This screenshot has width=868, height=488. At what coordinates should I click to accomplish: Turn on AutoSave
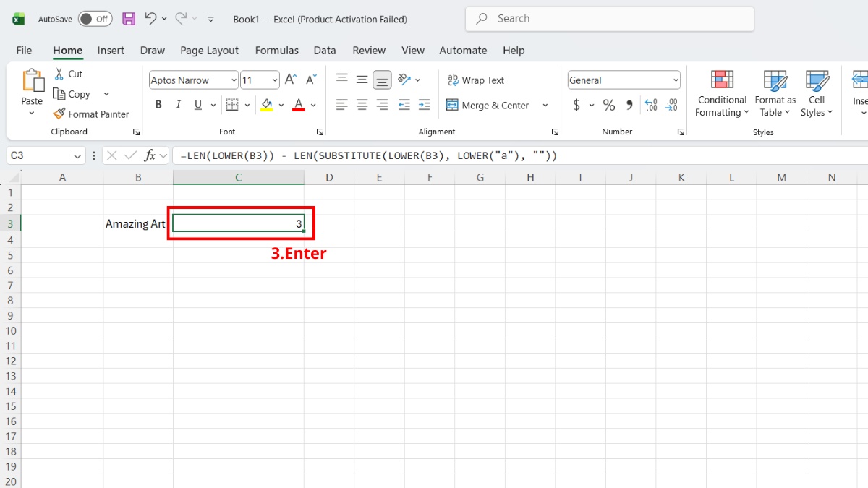pos(95,19)
